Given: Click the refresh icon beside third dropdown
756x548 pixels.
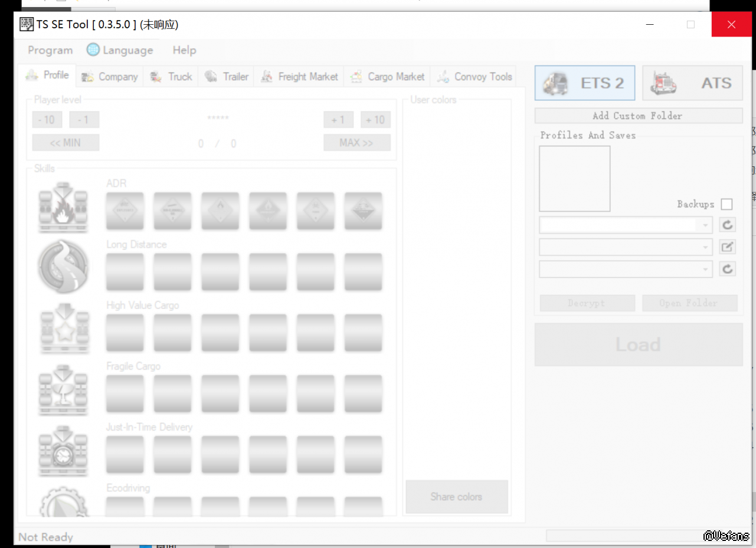Looking at the screenshot, I should [727, 269].
